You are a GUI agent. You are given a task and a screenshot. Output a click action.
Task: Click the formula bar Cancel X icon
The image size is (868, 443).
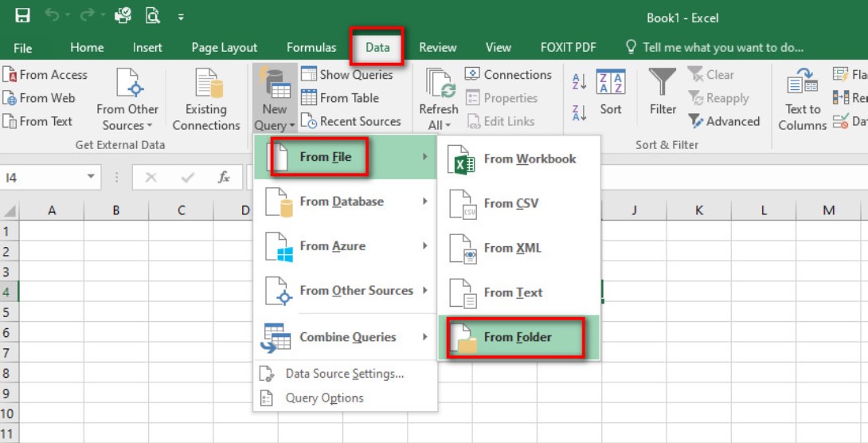point(151,178)
